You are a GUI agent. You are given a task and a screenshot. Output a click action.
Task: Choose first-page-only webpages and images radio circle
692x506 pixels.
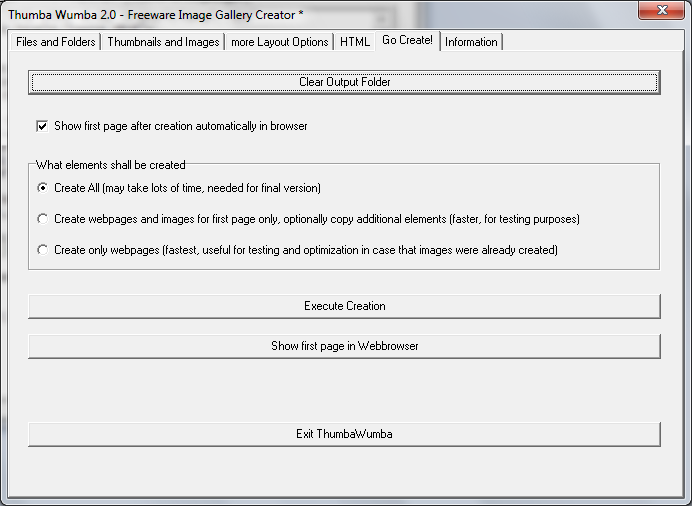click(x=42, y=219)
